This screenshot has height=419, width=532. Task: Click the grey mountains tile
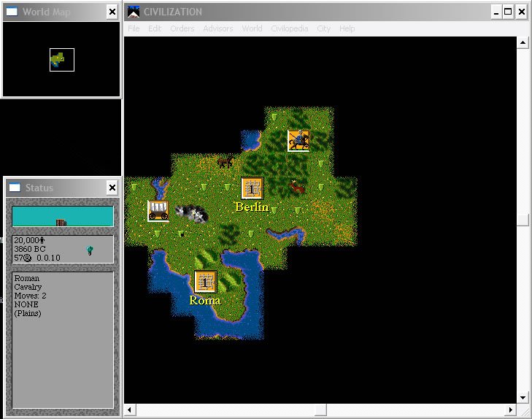tap(192, 214)
